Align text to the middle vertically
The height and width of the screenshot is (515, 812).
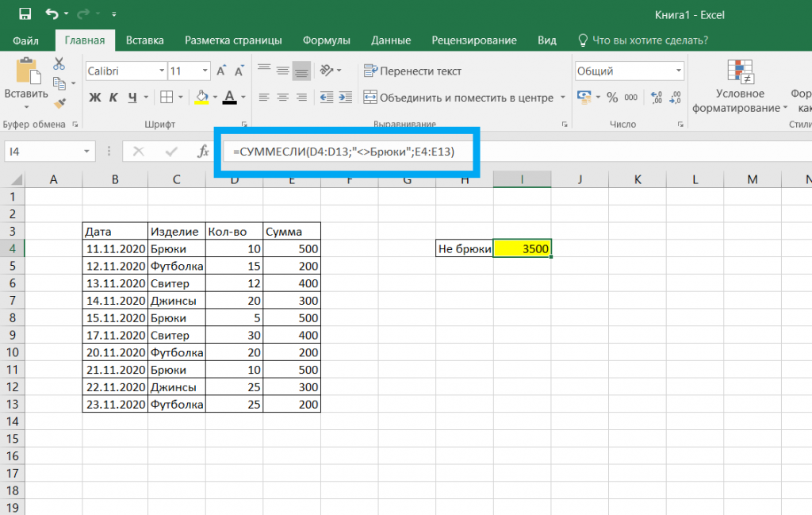283,71
